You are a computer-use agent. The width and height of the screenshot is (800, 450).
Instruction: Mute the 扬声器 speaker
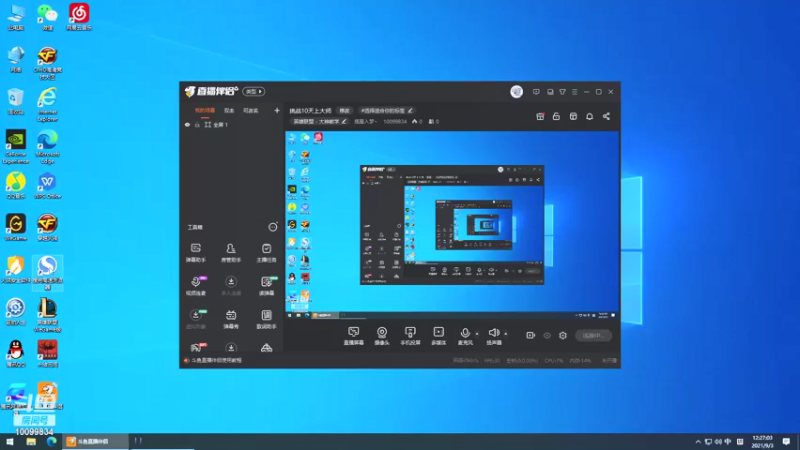493,336
